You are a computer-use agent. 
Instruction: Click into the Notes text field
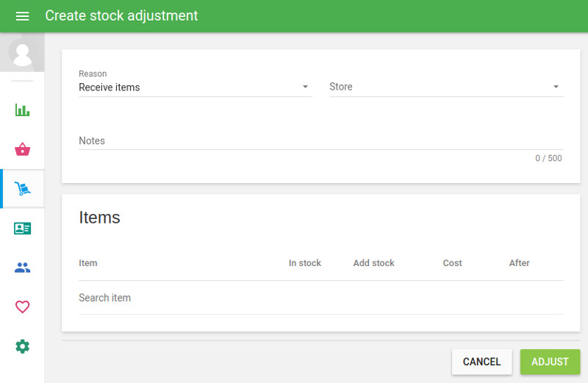(320, 141)
